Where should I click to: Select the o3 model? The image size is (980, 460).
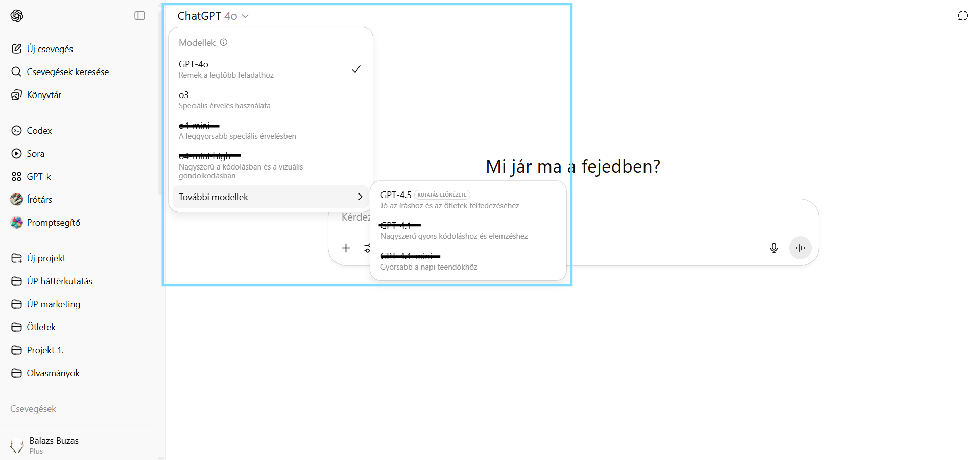[271, 100]
